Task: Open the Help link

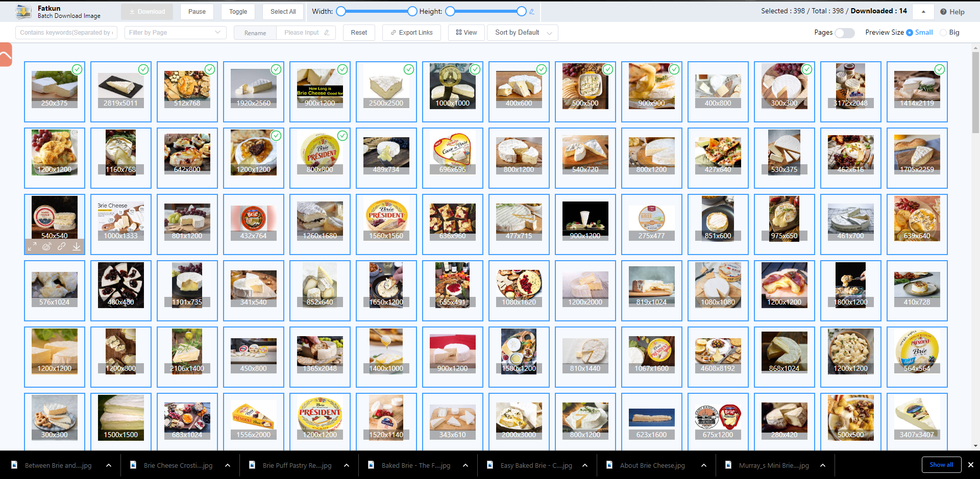Action: tap(952, 12)
